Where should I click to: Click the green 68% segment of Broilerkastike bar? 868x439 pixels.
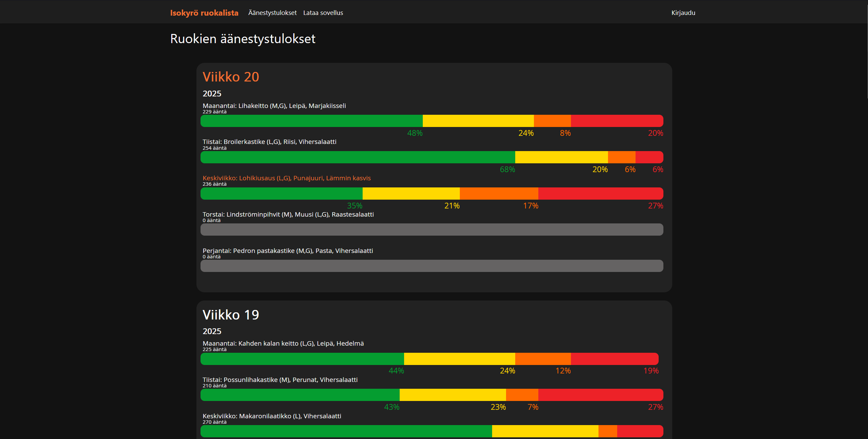point(358,157)
